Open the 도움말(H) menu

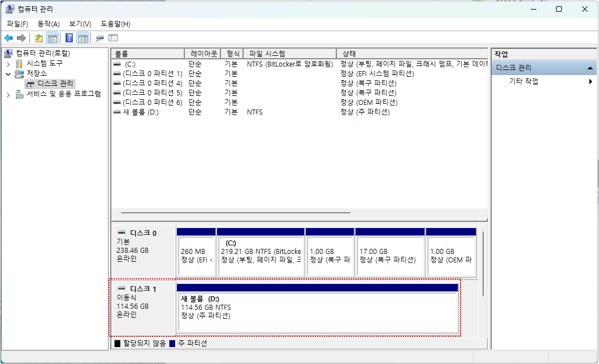[x=115, y=24]
